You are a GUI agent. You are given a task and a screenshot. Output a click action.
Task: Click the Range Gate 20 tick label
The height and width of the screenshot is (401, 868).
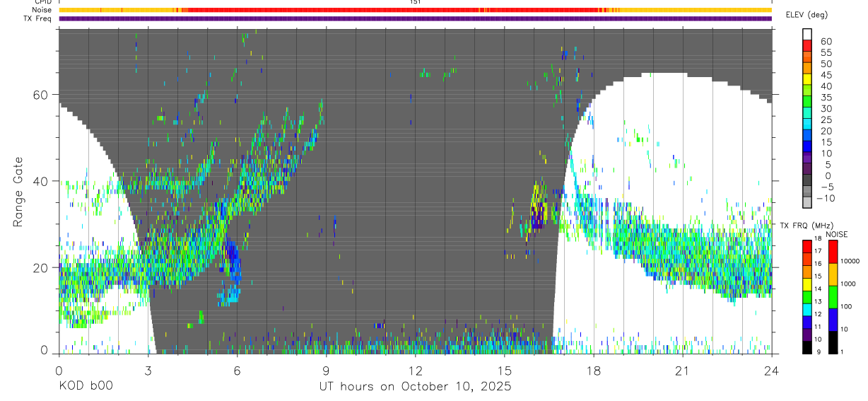click(x=40, y=267)
